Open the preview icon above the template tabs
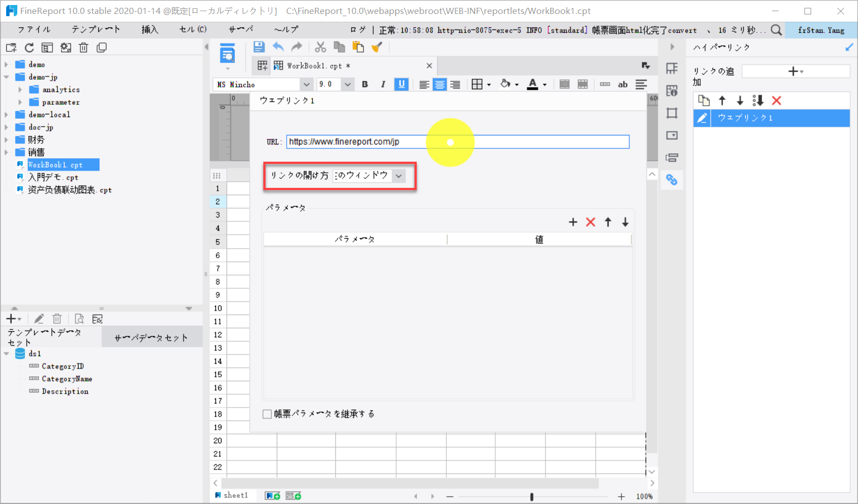The height and width of the screenshot is (504, 858). pos(227,54)
